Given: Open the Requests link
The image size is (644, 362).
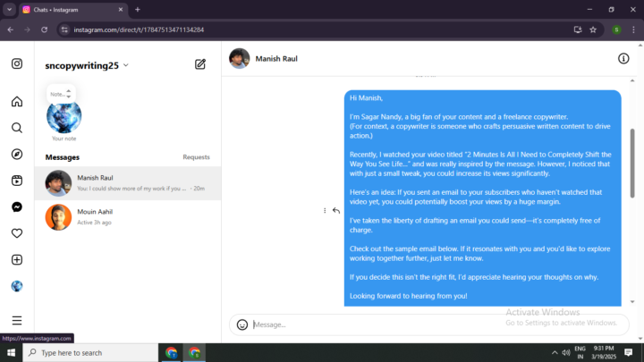Looking at the screenshot, I should [196, 157].
